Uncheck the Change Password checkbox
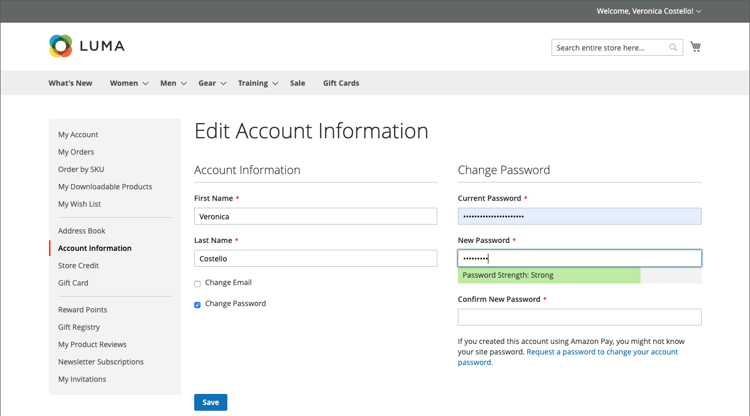Image resolution: width=750 pixels, height=416 pixels. (198, 304)
